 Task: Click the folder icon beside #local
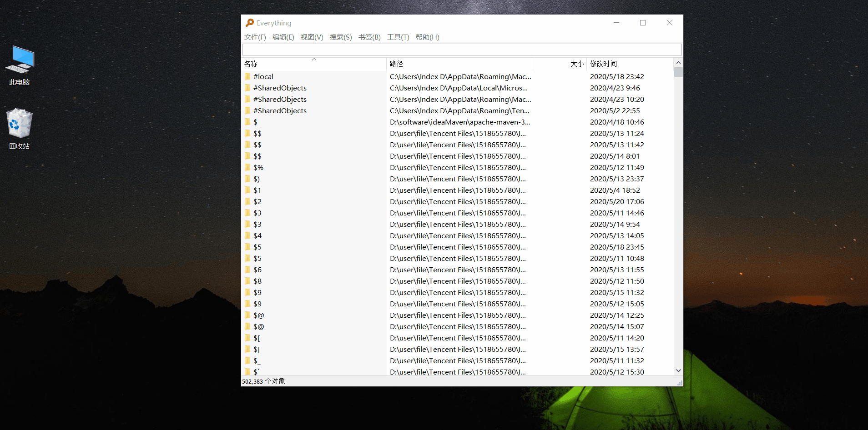pos(247,76)
